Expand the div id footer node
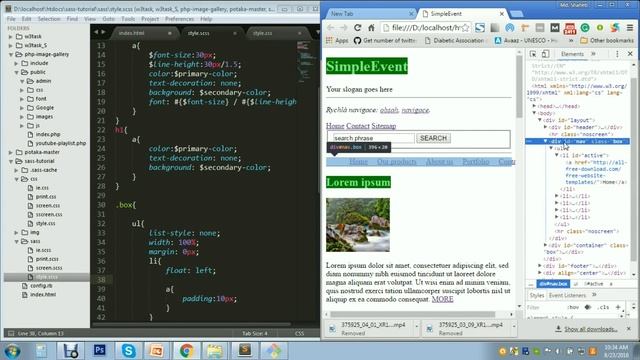 [540, 266]
